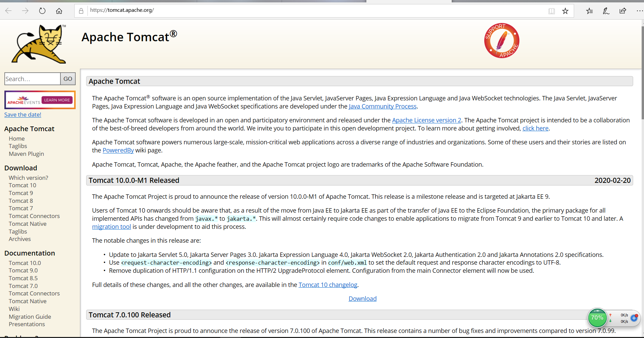Click the Apache Events Learn More banner
This screenshot has width=644, height=338.
(40, 100)
